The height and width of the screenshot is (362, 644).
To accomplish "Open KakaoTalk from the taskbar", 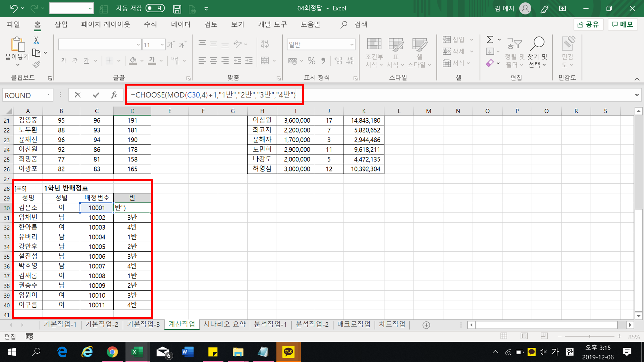I will coord(288,352).
